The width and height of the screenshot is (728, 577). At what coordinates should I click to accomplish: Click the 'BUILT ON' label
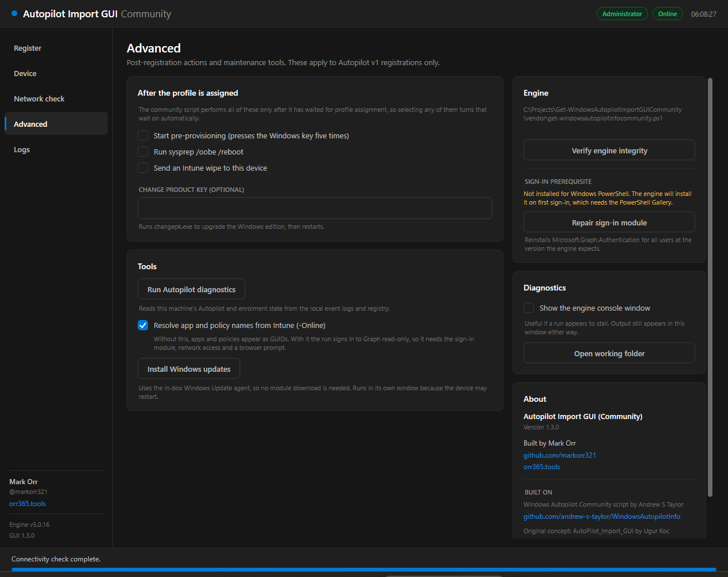pyautogui.click(x=539, y=492)
